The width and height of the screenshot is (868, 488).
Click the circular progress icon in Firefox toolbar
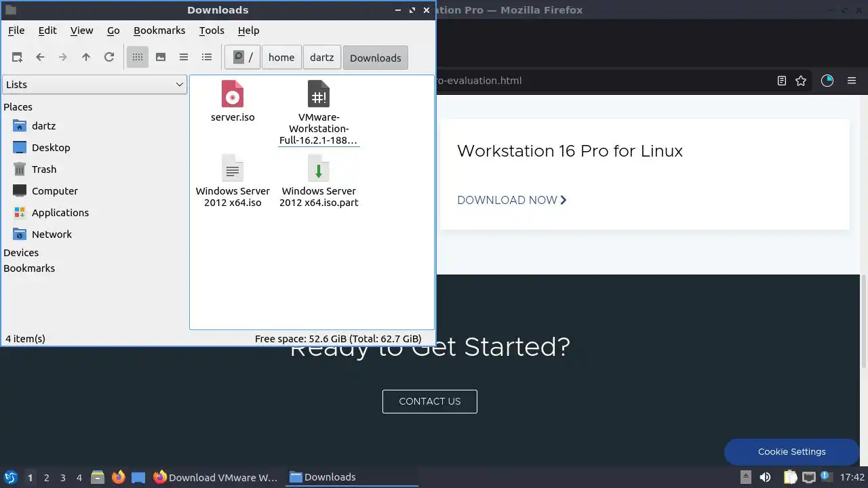point(827,81)
